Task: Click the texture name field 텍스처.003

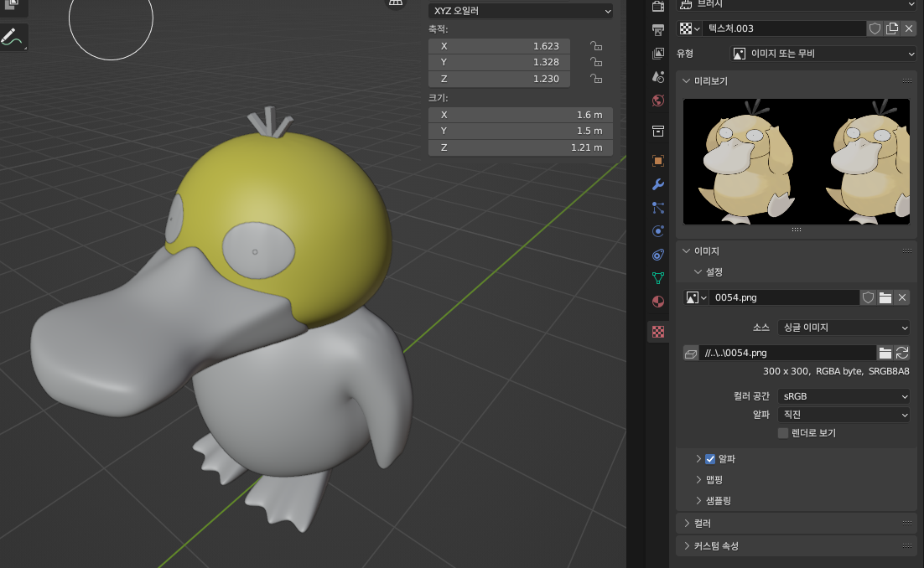Action: coord(784,28)
